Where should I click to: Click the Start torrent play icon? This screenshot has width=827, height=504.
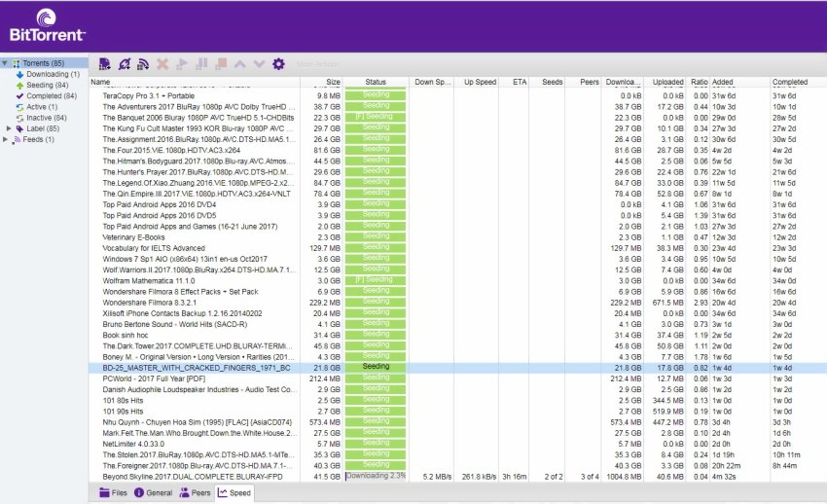pyautogui.click(x=182, y=64)
